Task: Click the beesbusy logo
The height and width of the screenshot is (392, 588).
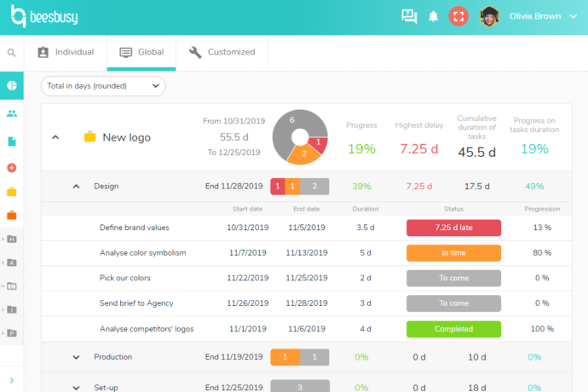Action: click(44, 16)
